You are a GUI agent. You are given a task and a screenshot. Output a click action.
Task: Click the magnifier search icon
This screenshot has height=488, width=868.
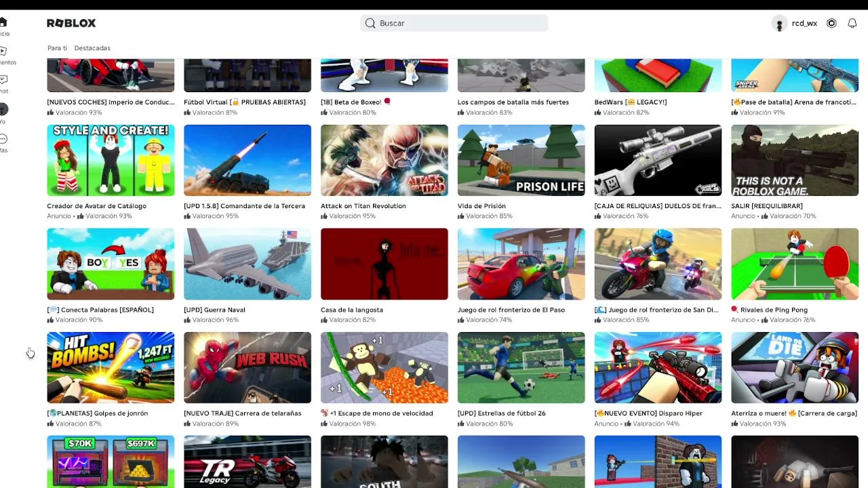tap(370, 23)
